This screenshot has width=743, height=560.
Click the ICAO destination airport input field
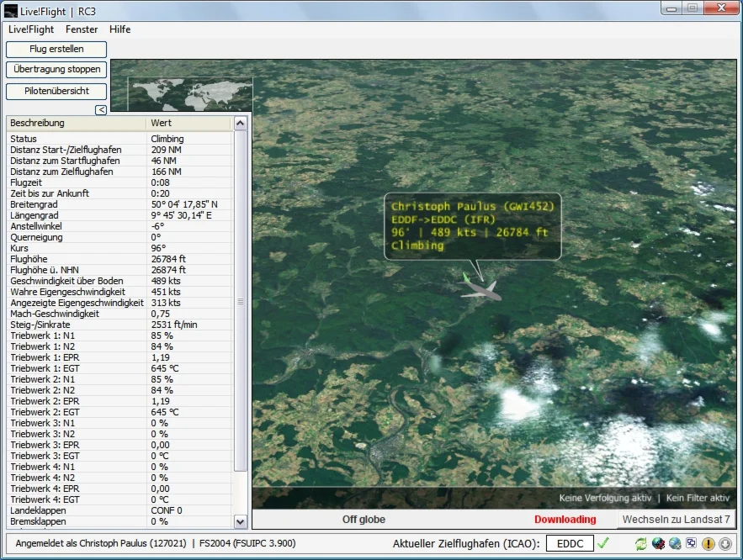[x=570, y=544]
